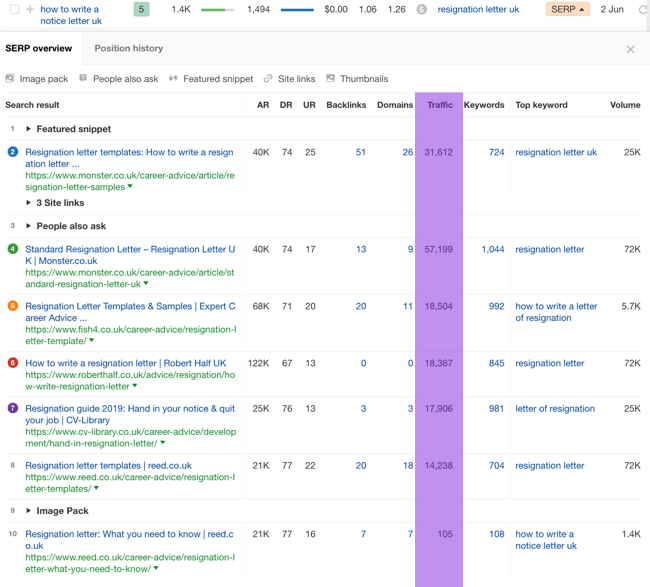
Task: Open the Robert Half UK result link
Action: pos(125,363)
